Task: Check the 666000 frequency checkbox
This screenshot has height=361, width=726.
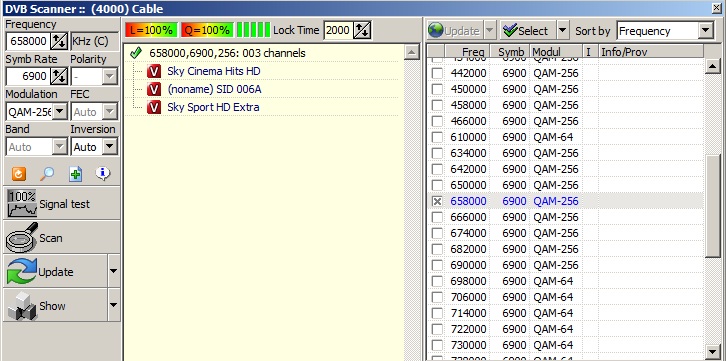Action: click(437, 217)
